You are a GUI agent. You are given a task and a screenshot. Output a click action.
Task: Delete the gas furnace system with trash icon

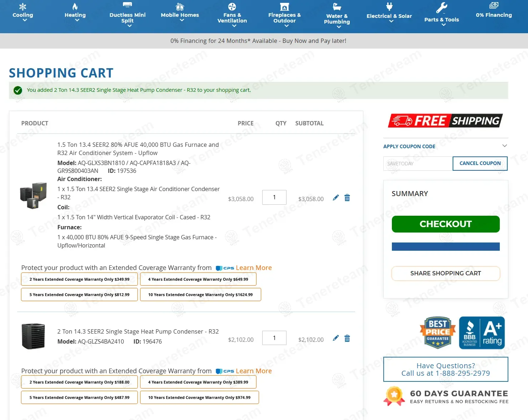click(x=347, y=198)
